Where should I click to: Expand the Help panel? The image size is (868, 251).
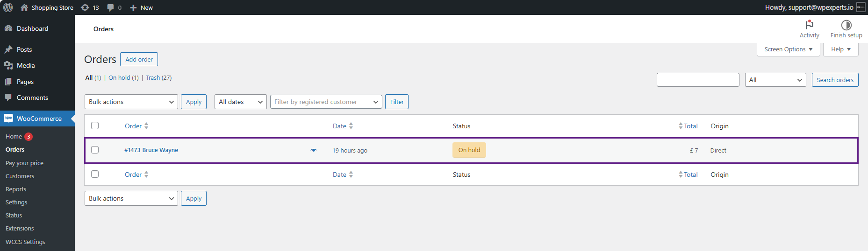coord(840,49)
